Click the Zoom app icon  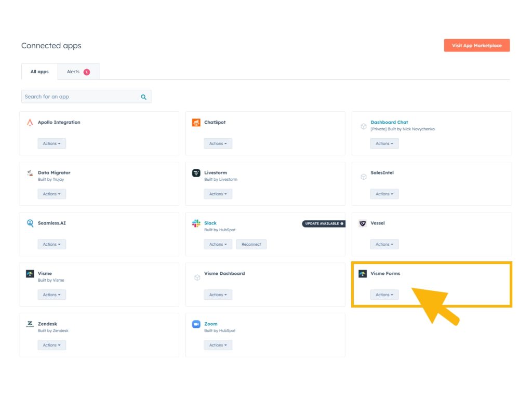(196, 324)
